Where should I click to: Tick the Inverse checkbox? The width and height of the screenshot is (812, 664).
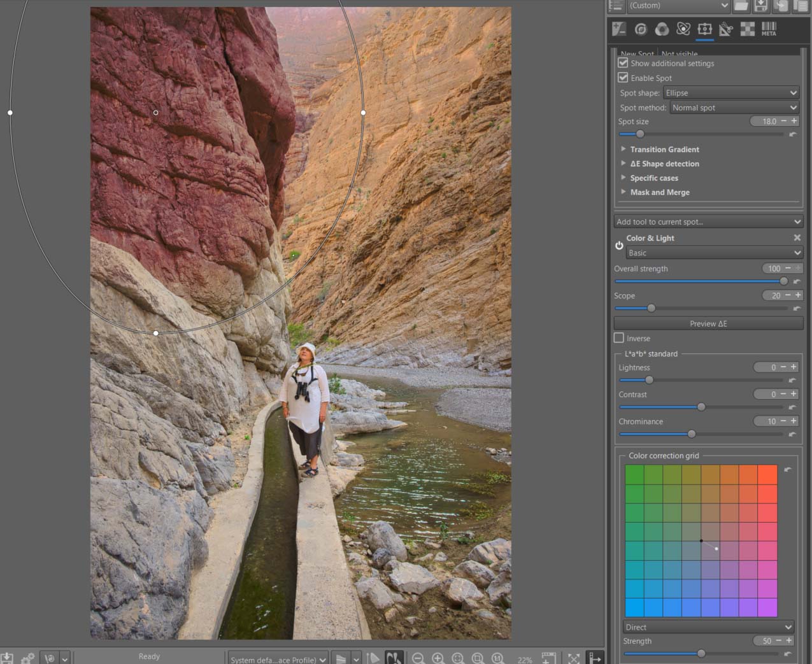click(x=619, y=338)
